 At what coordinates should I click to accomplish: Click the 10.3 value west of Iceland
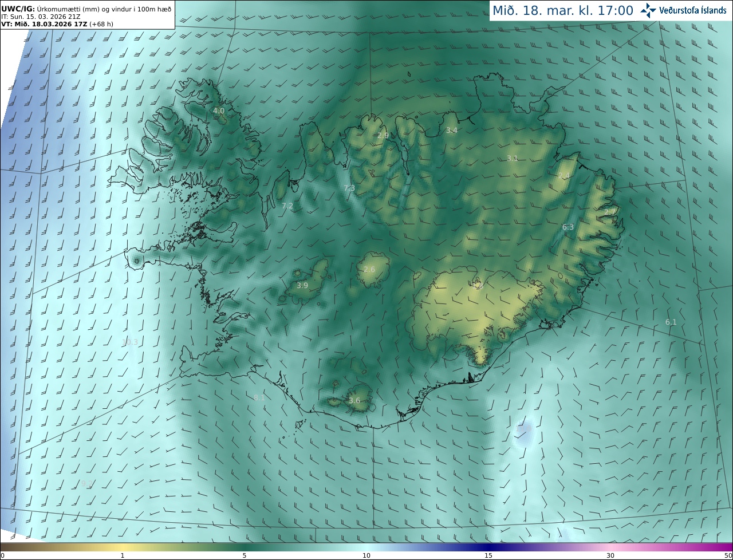coord(130,342)
